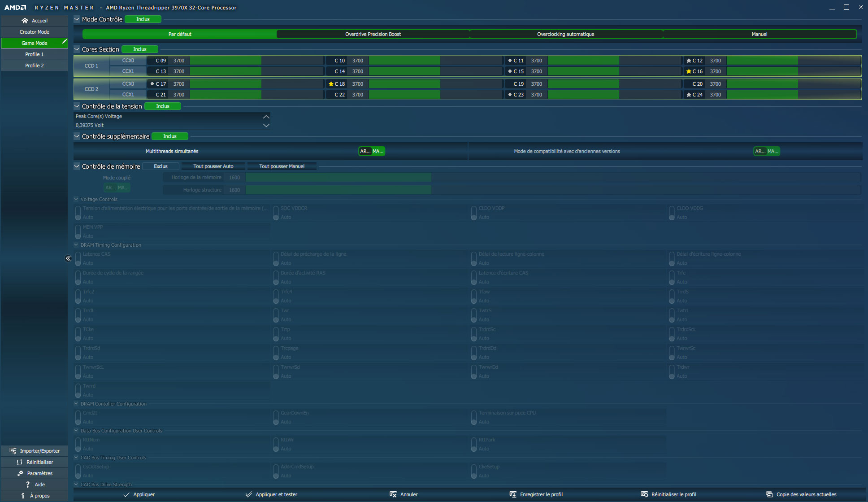Click Tout pousser Manuel button

point(282,166)
